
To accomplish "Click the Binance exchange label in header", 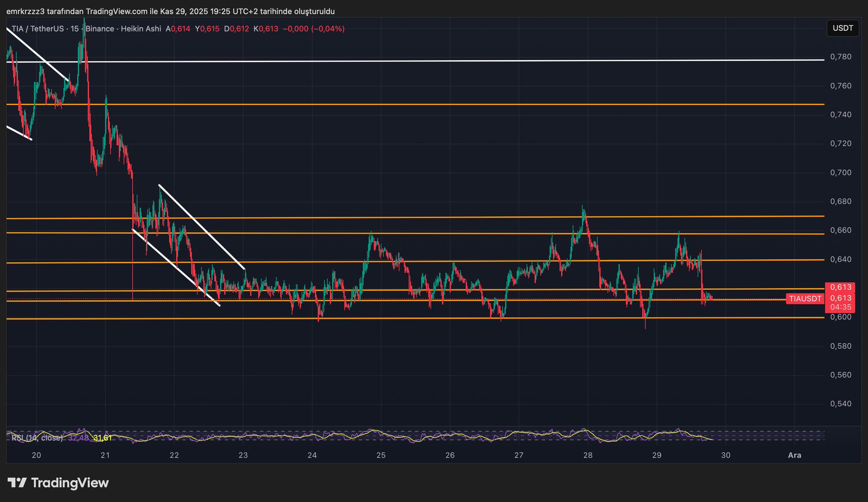I will 100,29.
